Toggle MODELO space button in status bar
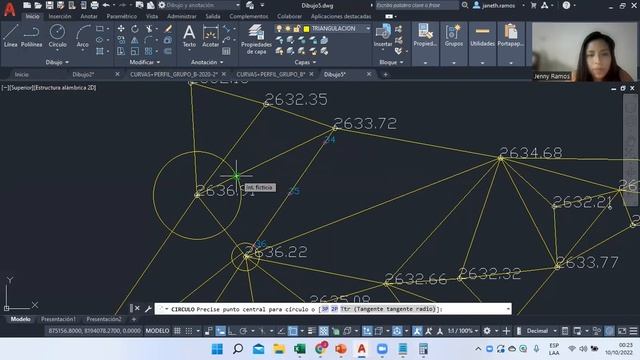 158,331
